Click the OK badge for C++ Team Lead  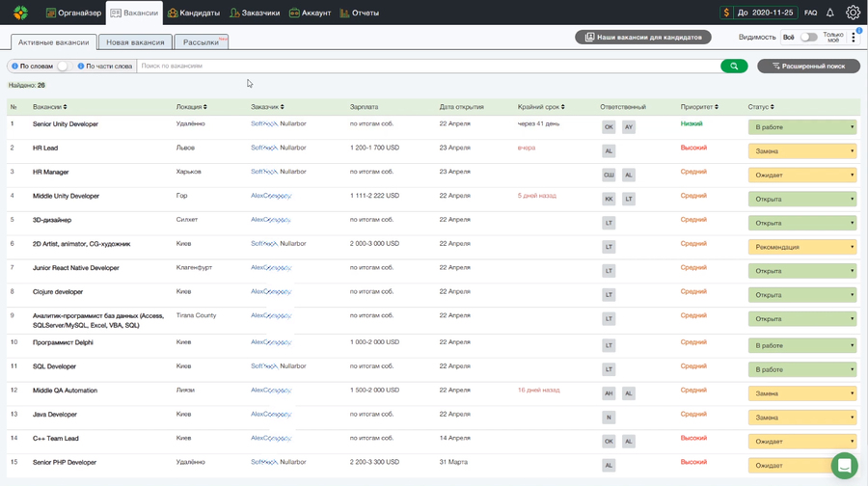609,442
